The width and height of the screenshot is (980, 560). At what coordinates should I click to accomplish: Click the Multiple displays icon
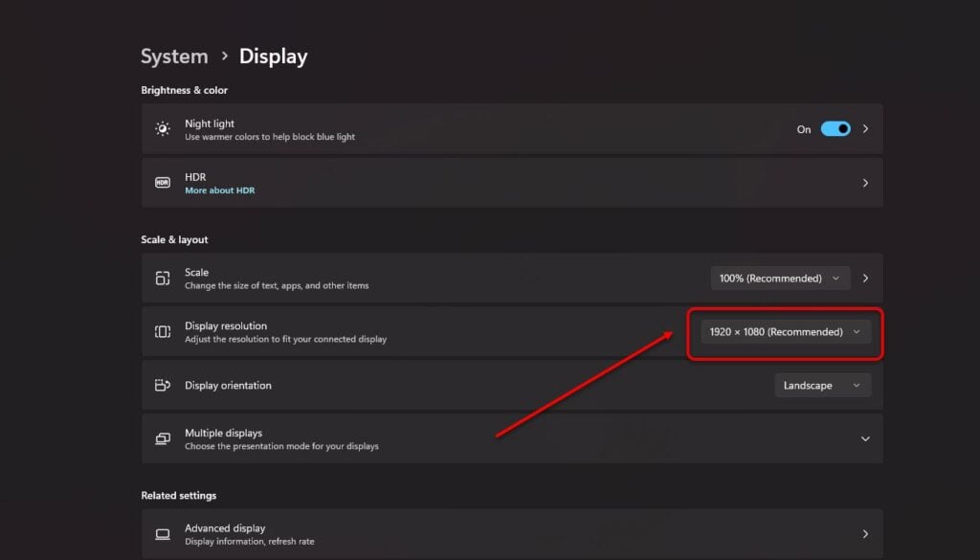point(161,438)
